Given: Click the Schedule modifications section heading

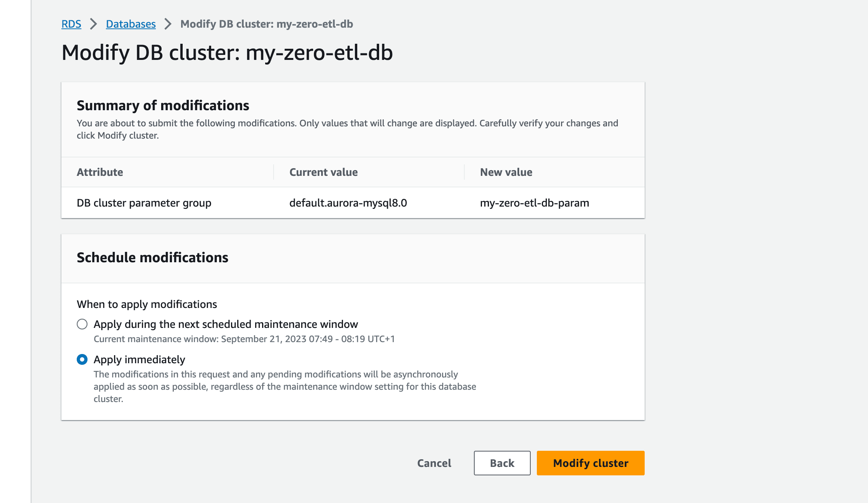Looking at the screenshot, I should (152, 257).
